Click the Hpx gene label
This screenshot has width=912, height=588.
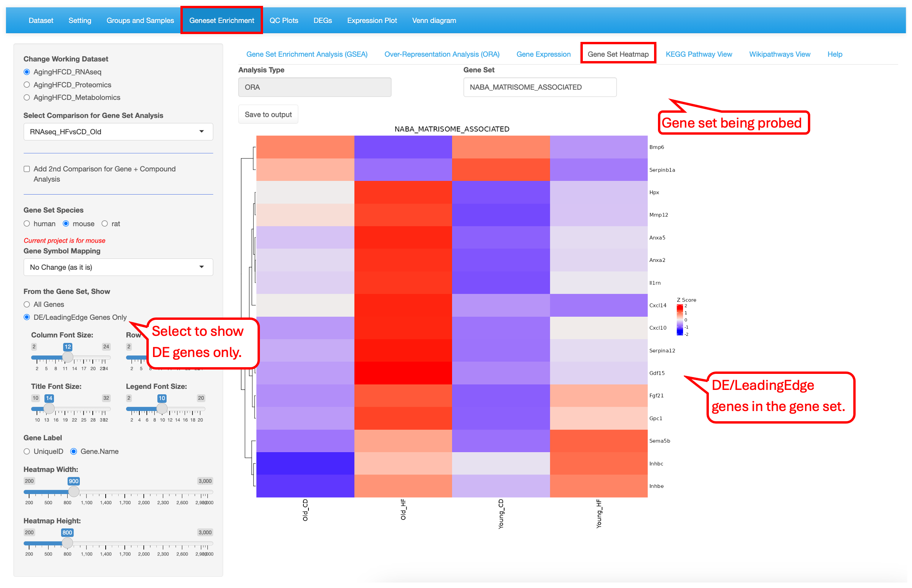pyautogui.click(x=654, y=193)
